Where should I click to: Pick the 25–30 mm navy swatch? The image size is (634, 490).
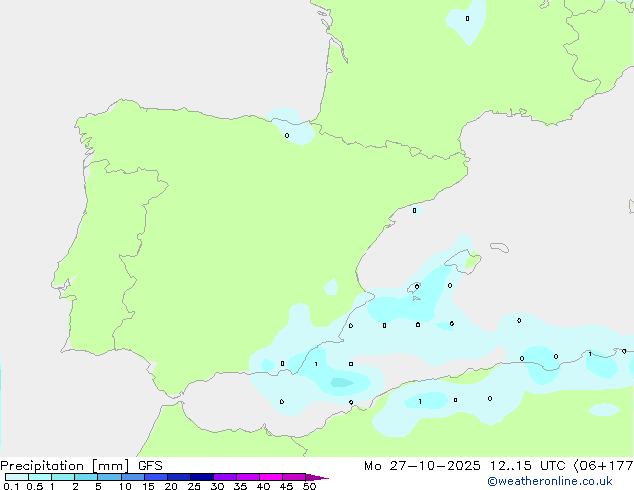202,477
